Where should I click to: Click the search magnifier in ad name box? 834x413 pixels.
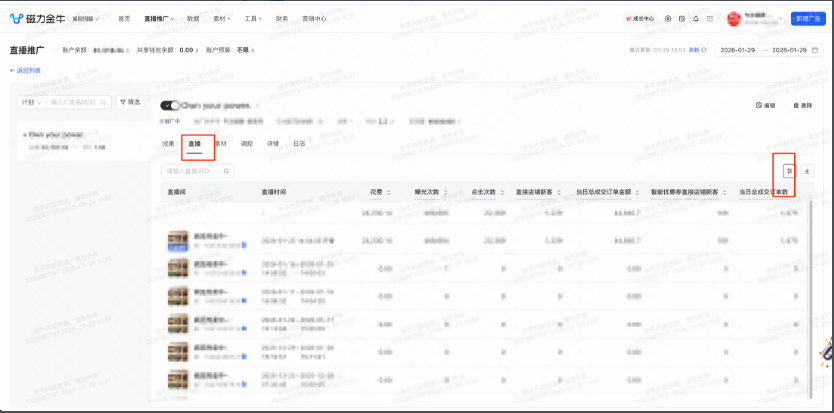[104, 102]
